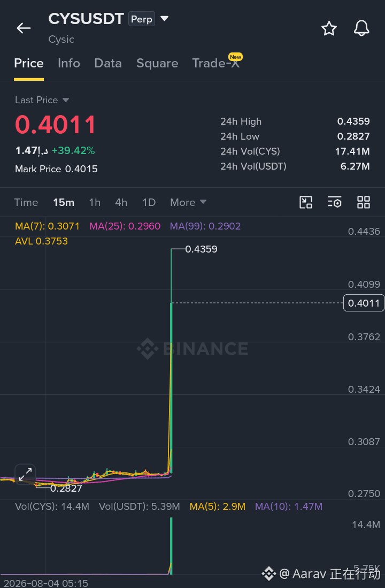
Task: Open the Data tab
Action: (x=108, y=63)
